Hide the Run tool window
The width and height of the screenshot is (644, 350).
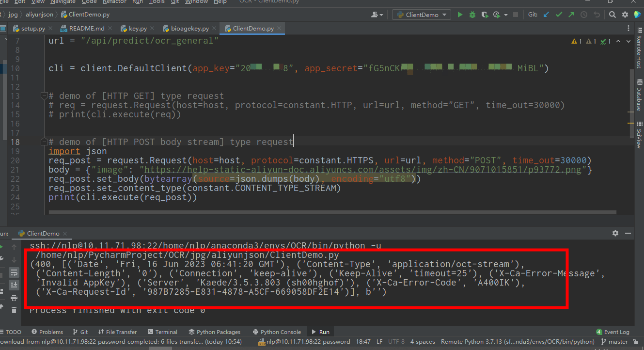click(x=628, y=233)
